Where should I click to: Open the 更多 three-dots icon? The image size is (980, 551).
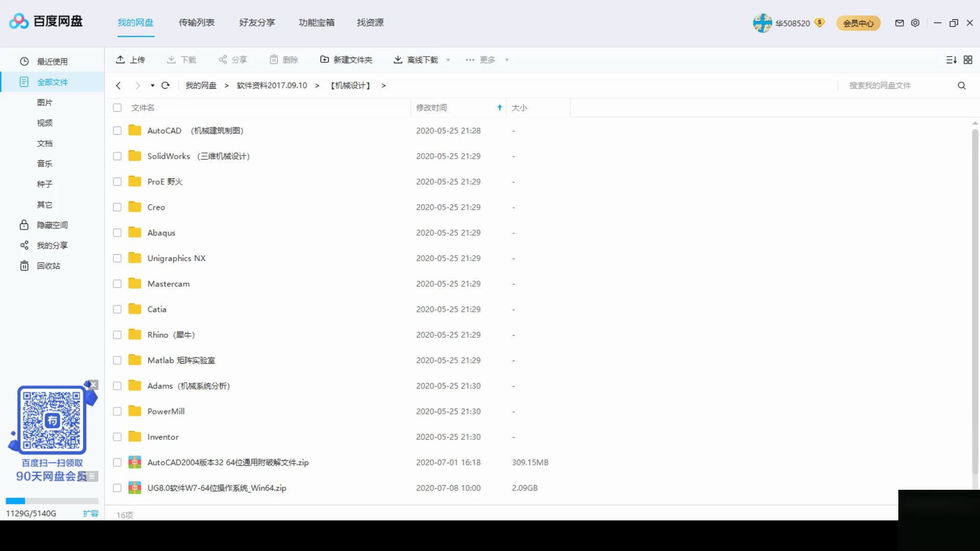coord(470,60)
